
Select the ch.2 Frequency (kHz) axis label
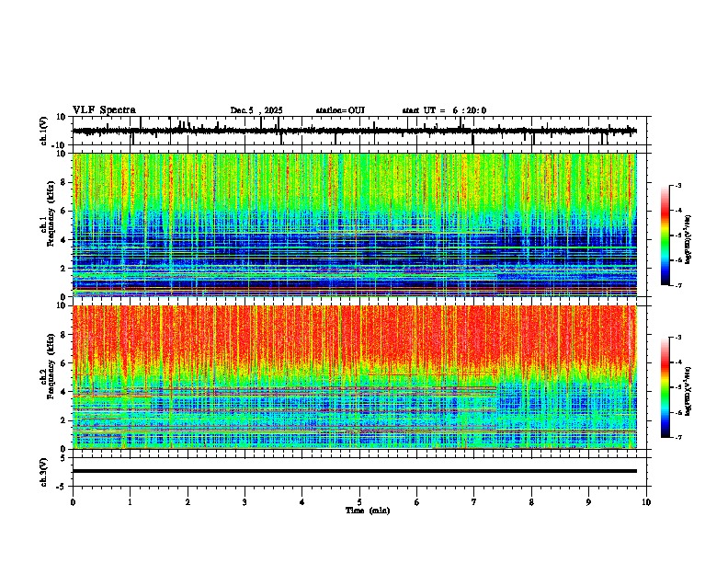pyautogui.click(x=47, y=366)
